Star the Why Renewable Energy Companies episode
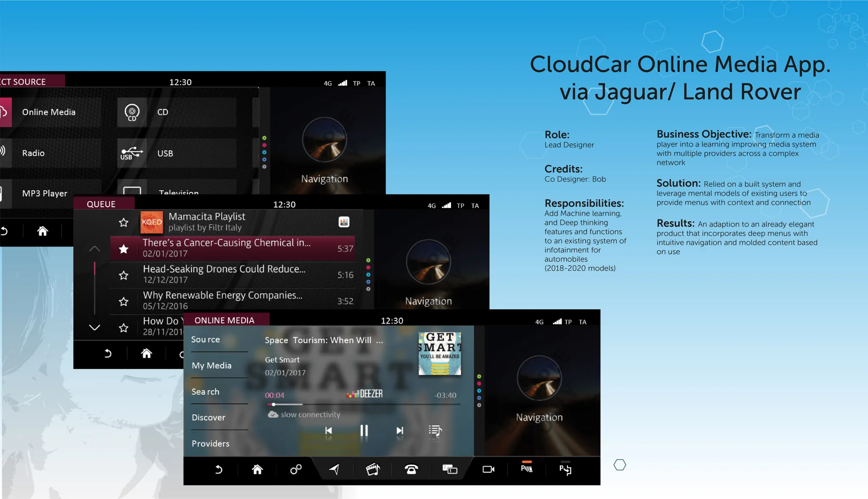The image size is (868, 499). [123, 301]
